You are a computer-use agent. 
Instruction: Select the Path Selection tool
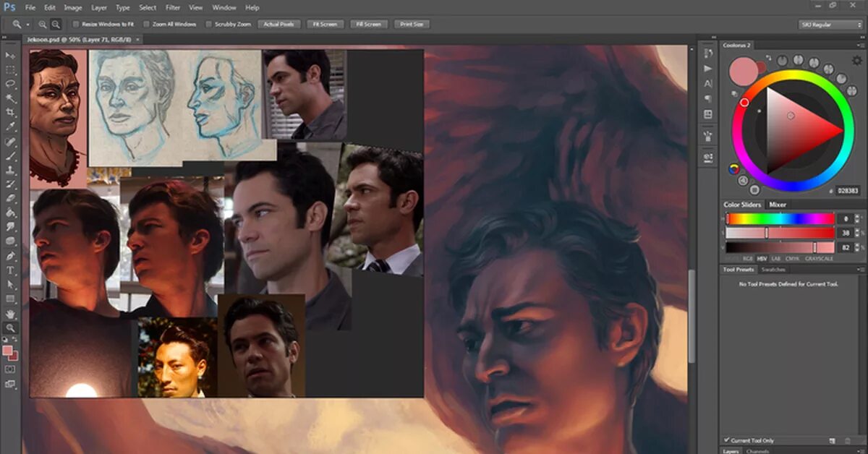pos(10,284)
